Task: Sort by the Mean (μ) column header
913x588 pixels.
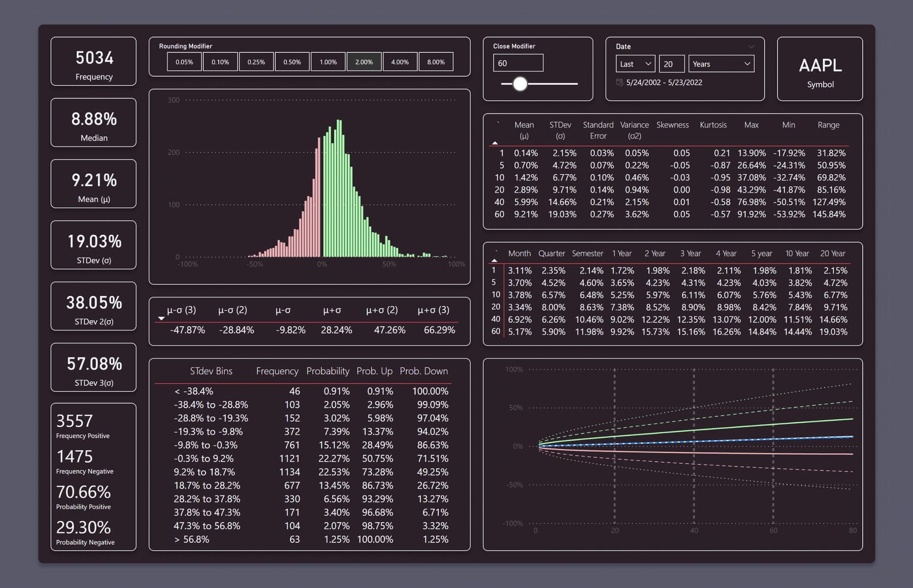Action: [x=524, y=130]
